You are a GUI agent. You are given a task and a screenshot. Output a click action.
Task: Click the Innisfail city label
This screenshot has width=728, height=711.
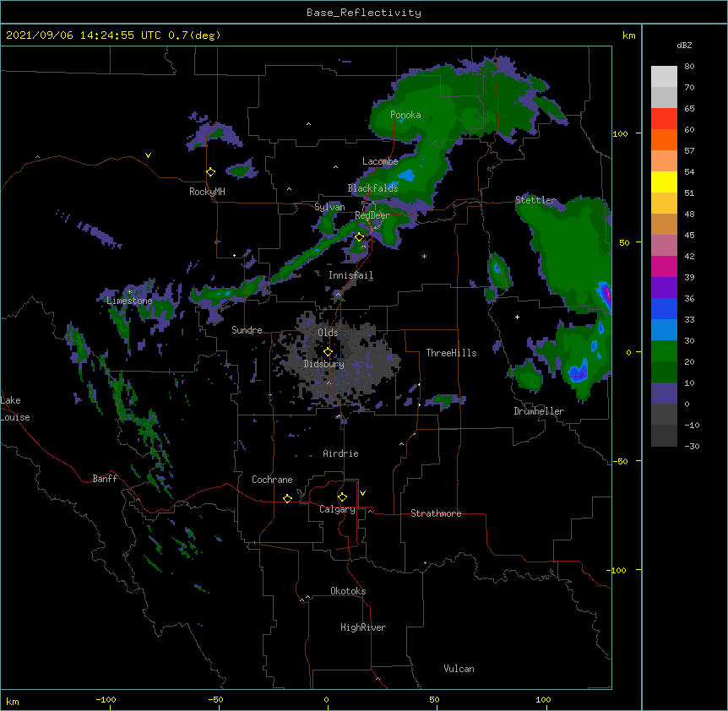tap(350, 275)
